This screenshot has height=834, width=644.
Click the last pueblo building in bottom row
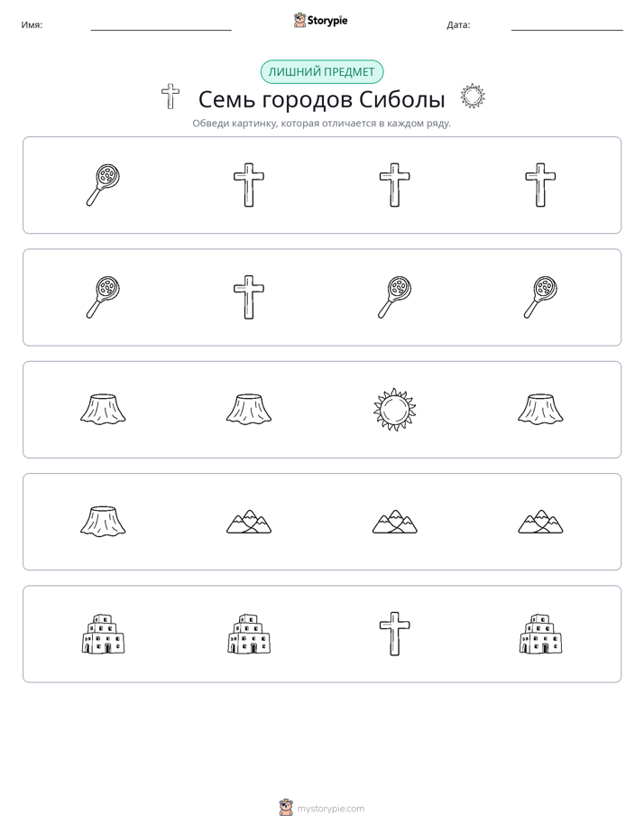[x=540, y=634]
